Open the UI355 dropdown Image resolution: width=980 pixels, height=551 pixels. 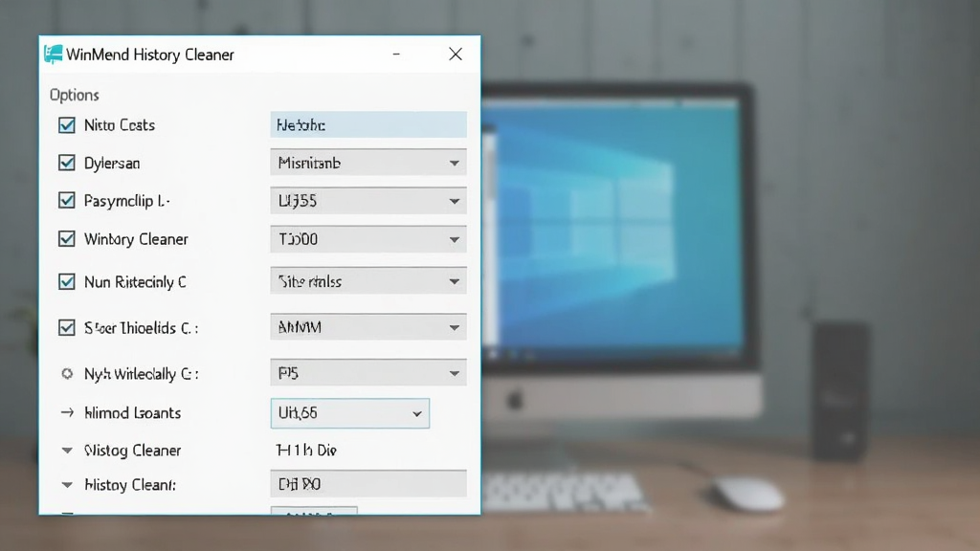click(x=368, y=201)
